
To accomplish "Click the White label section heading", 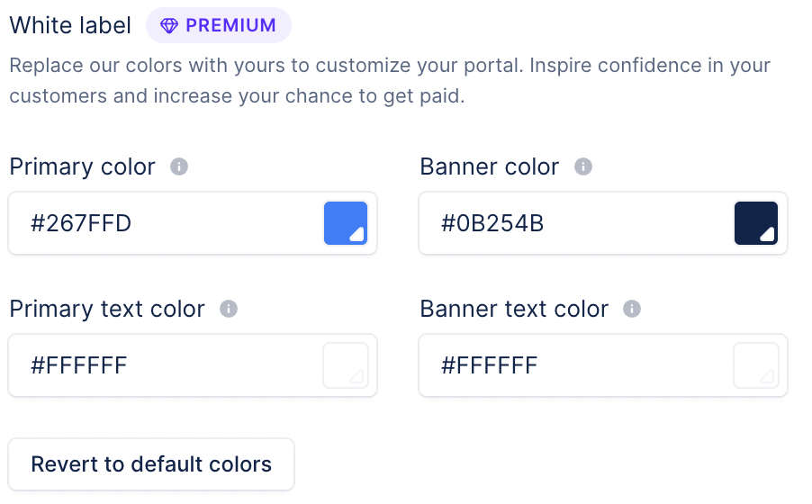I will pos(70,26).
